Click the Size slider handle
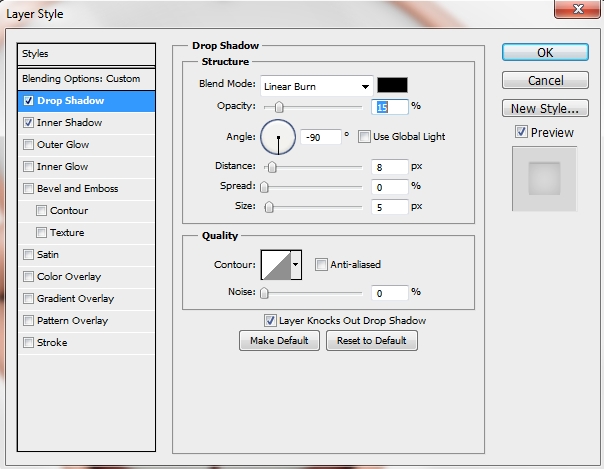Image resolution: width=604 pixels, height=469 pixels. point(269,207)
